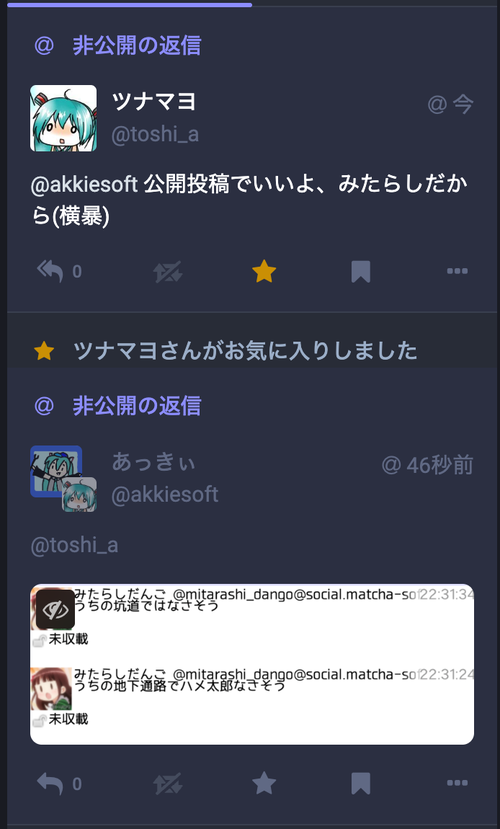Unfavourite ツナマヨ's post via gold star
Image resolution: width=500 pixels, height=829 pixels.
[264, 271]
